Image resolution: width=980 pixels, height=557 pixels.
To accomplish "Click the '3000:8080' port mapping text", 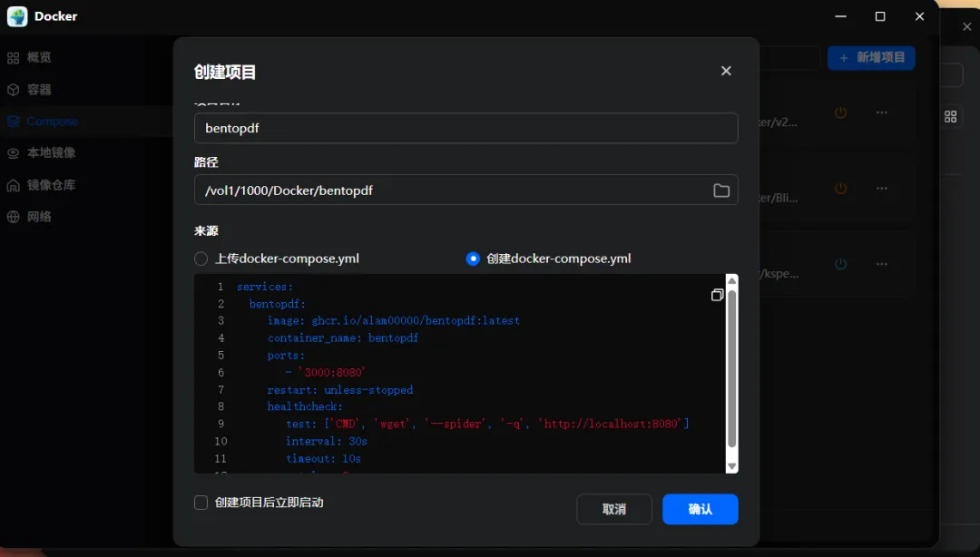I will 332,373.
